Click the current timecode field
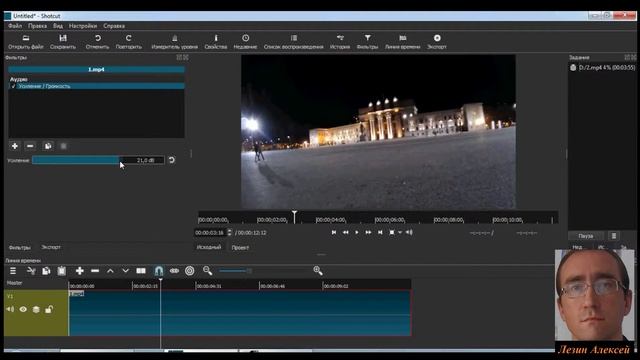The image size is (640, 360). pos(210,233)
